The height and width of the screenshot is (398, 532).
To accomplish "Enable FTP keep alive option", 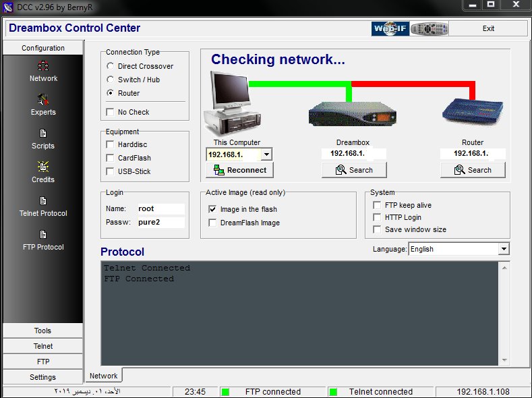I will (377, 205).
